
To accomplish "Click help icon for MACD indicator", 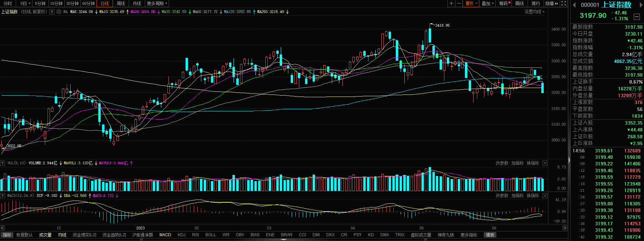I will click(3, 196).
